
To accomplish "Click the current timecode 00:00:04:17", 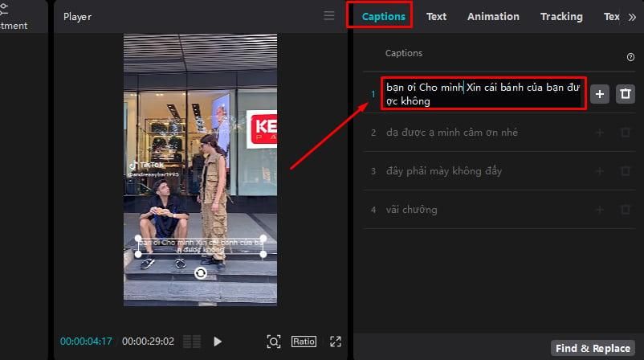I will [86, 342].
